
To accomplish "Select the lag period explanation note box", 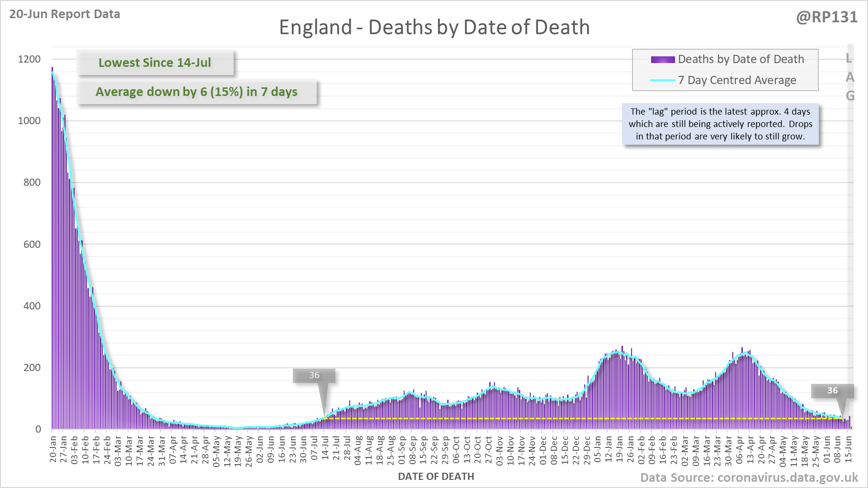I will click(x=720, y=124).
